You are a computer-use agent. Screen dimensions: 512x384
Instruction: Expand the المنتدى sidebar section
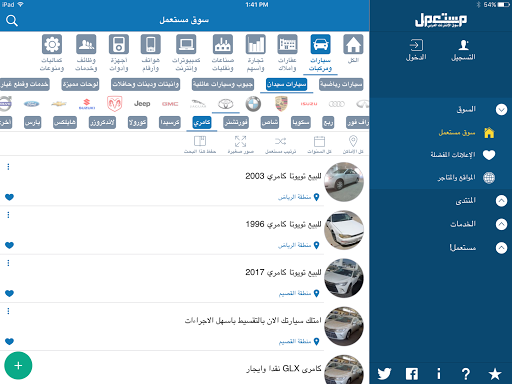tap(501, 201)
